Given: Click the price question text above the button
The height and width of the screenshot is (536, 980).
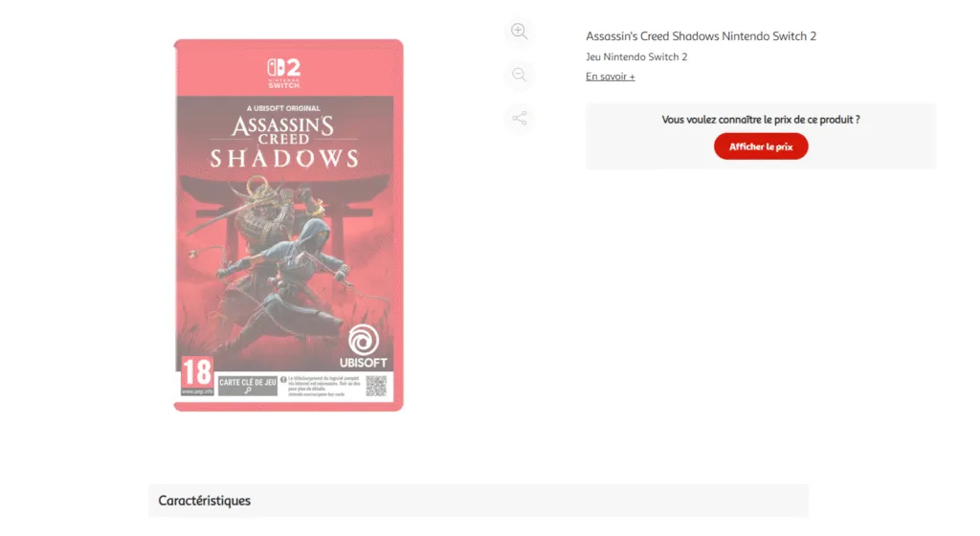Looking at the screenshot, I should click(761, 120).
